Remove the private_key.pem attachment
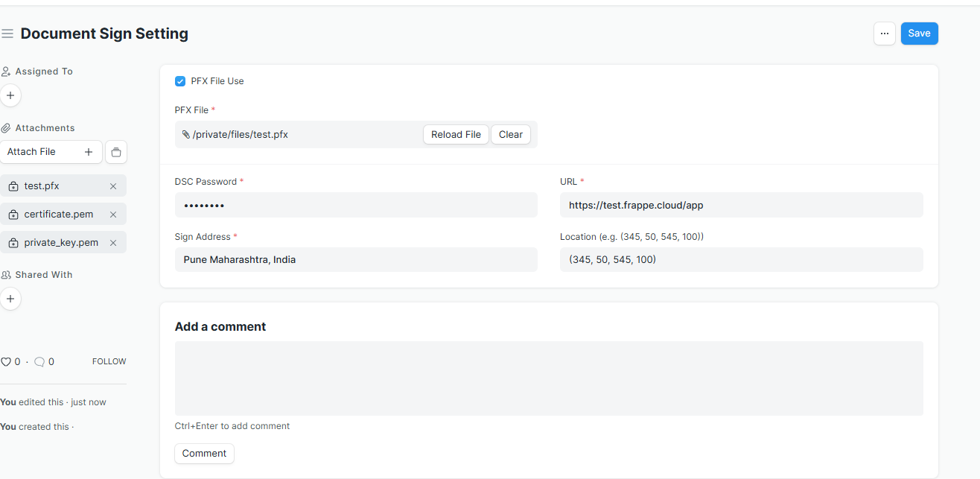This screenshot has height=479, width=980. [113, 243]
